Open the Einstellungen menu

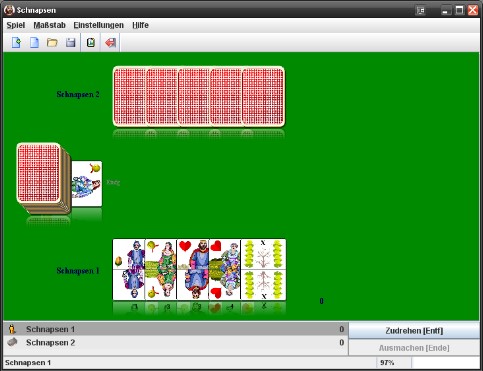click(x=98, y=25)
